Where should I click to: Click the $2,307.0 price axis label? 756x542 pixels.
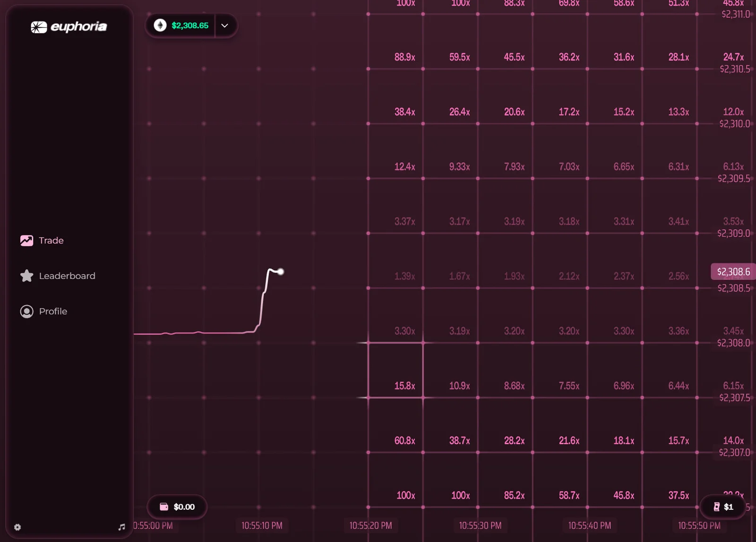735,453
